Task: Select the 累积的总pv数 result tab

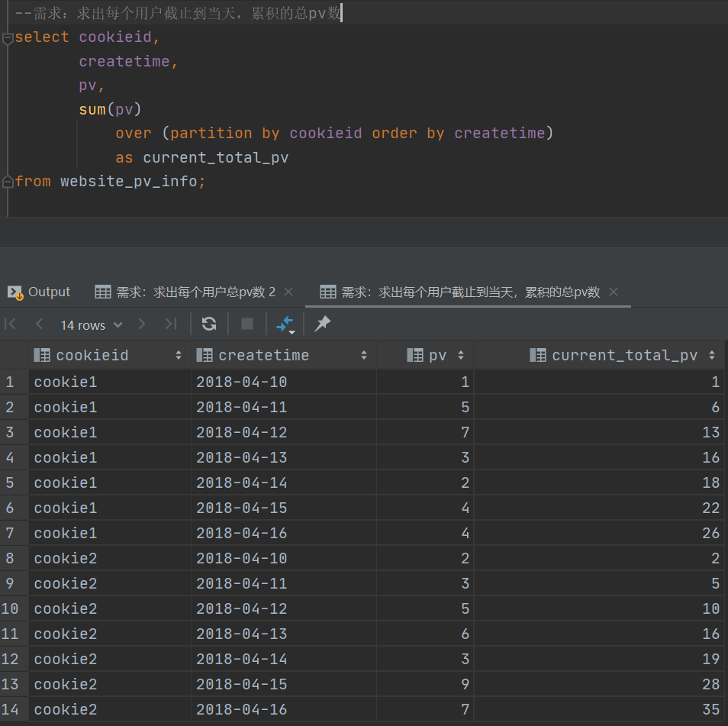Action: tap(460, 292)
